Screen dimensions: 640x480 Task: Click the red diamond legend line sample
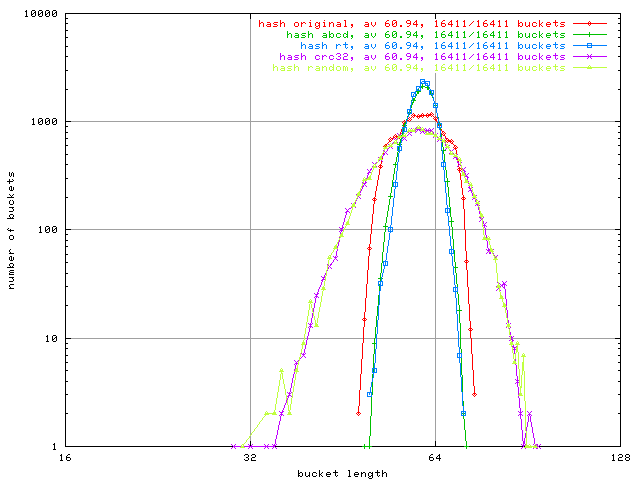tap(589, 24)
